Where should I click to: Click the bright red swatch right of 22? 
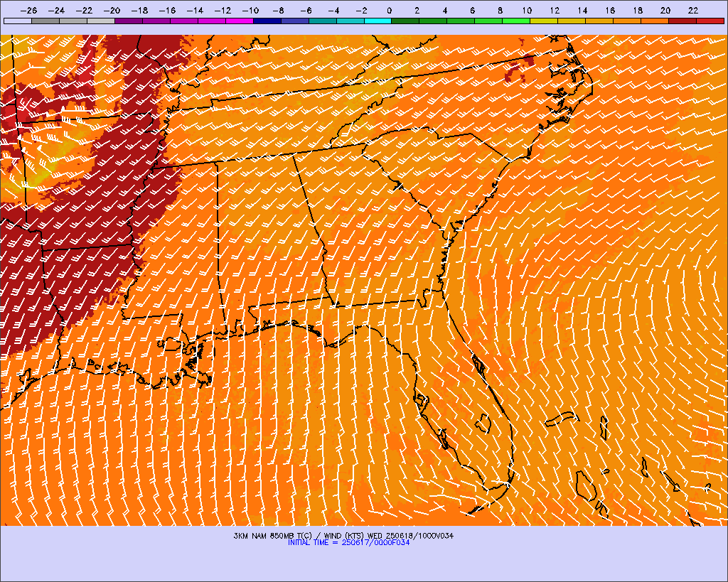click(x=710, y=21)
